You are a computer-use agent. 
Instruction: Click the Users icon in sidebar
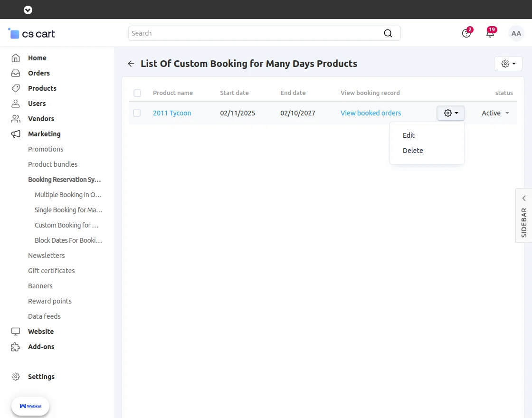click(x=16, y=103)
